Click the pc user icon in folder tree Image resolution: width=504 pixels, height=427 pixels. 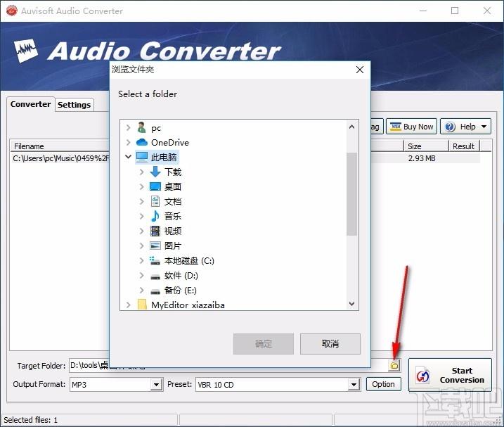tap(141, 128)
